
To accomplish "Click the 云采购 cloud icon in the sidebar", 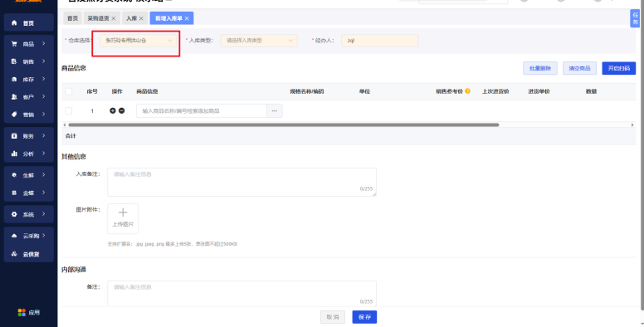I will (x=14, y=236).
